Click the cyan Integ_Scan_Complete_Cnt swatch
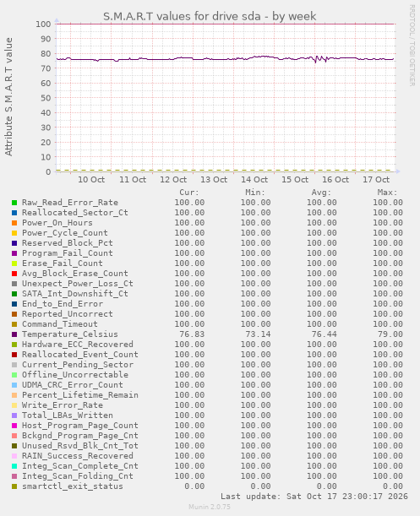 point(14,466)
